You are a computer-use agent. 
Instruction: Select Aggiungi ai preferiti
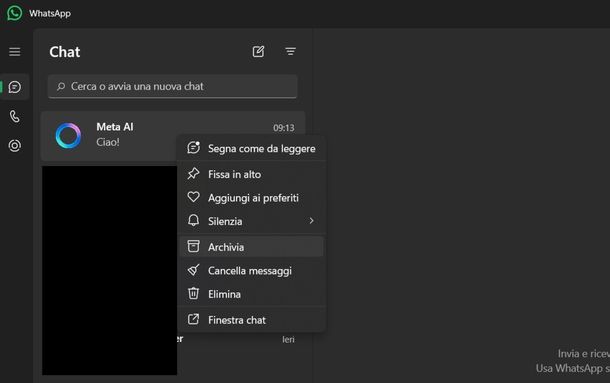pyautogui.click(x=252, y=198)
